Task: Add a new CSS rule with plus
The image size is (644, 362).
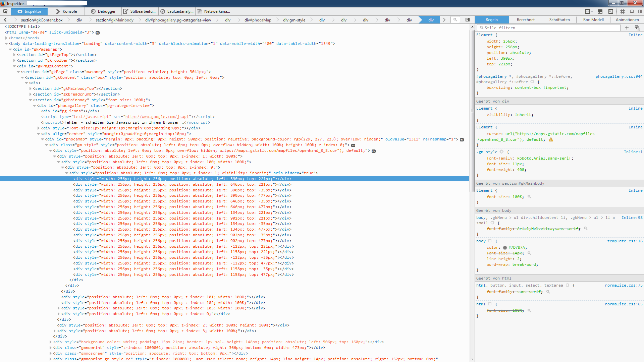Action: click(x=627, y=28)
